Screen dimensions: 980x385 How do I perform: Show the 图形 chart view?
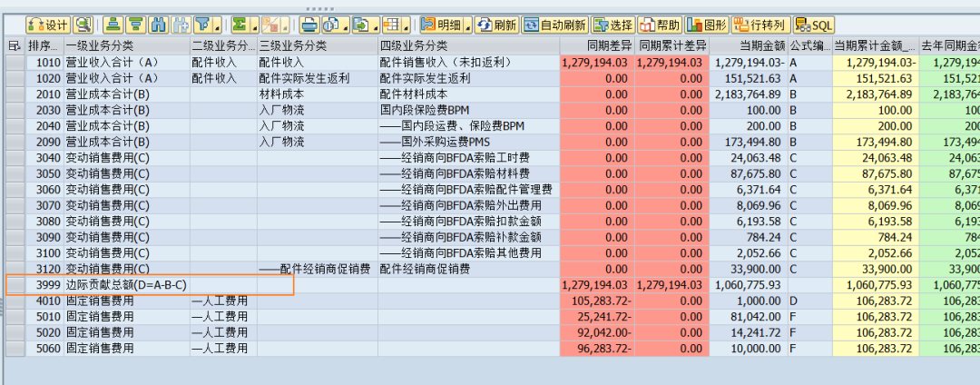[708, 25]
